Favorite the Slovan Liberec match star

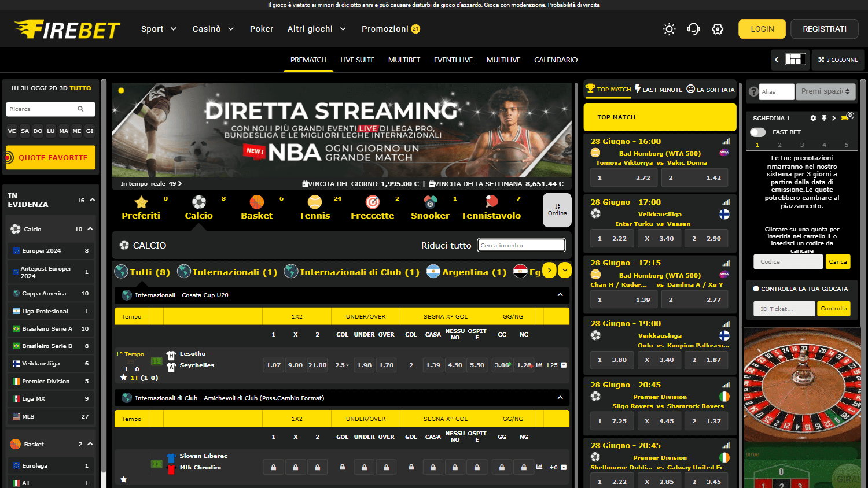click(123, 479)
